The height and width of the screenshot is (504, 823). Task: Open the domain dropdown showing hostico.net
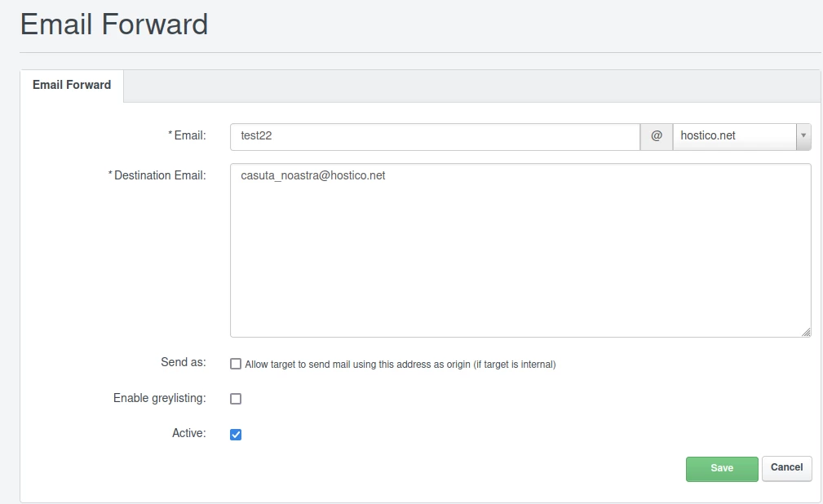click(x=734, y=136)
